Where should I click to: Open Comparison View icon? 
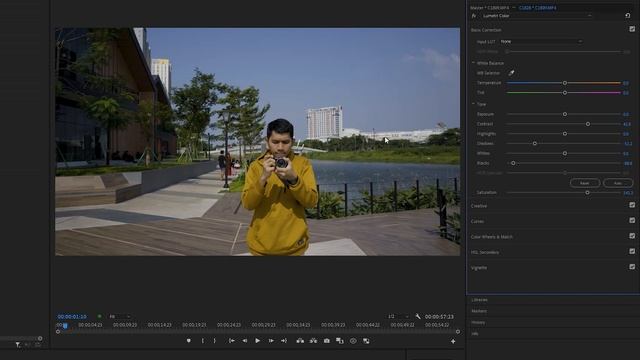[x=340, y=341]
